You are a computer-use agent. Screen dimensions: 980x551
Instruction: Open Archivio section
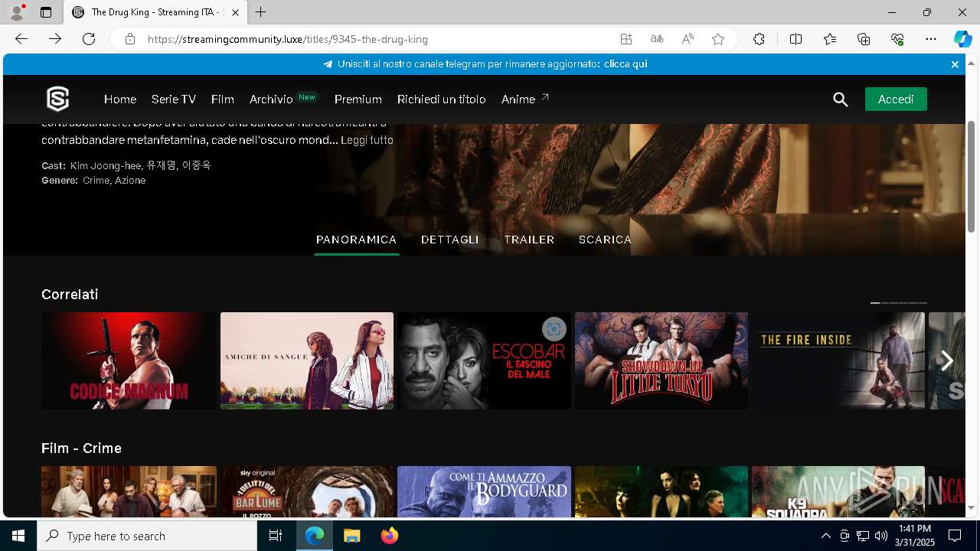271,99
